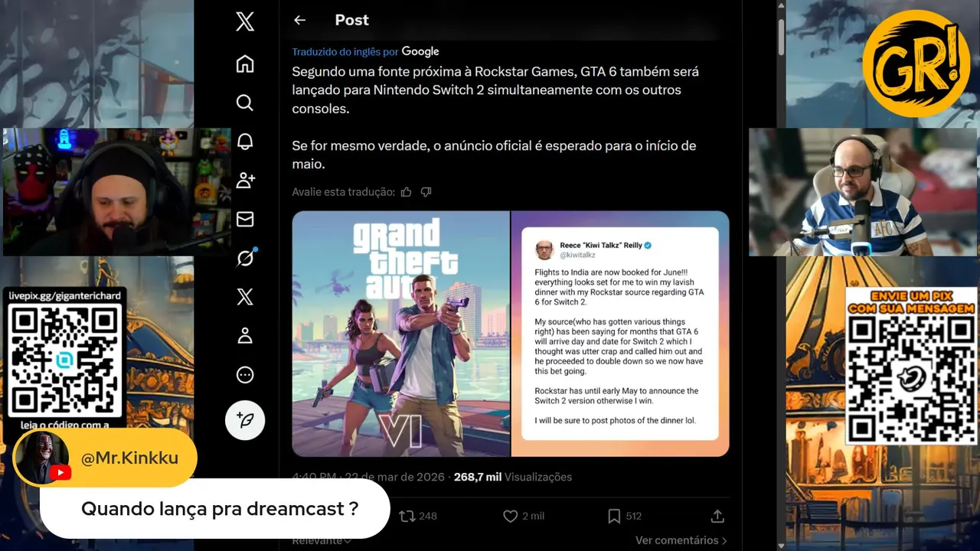Open the Grok icon in sidebar
The width and height of the screenshot is (980, 551).
245,259
